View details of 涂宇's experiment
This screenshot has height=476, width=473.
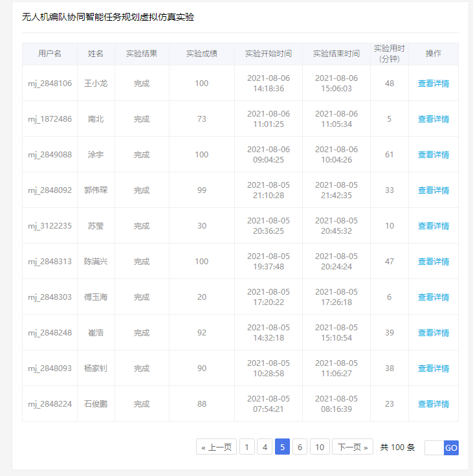433,155
